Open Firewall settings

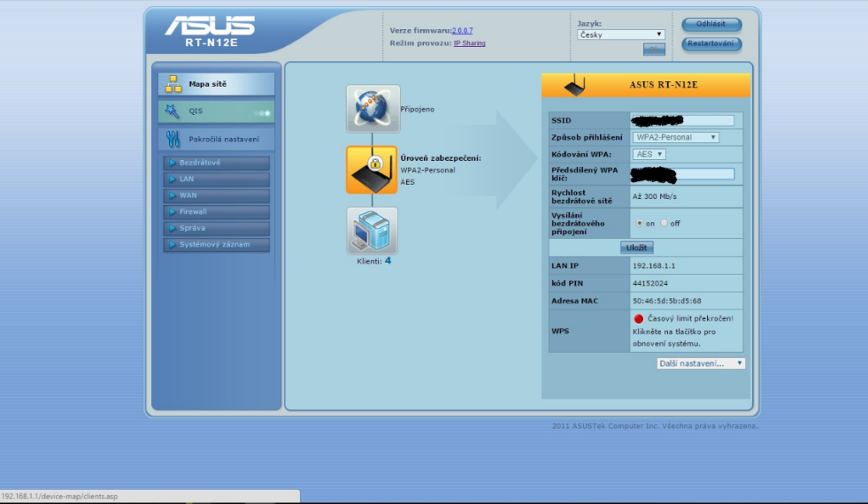(217, 211)
